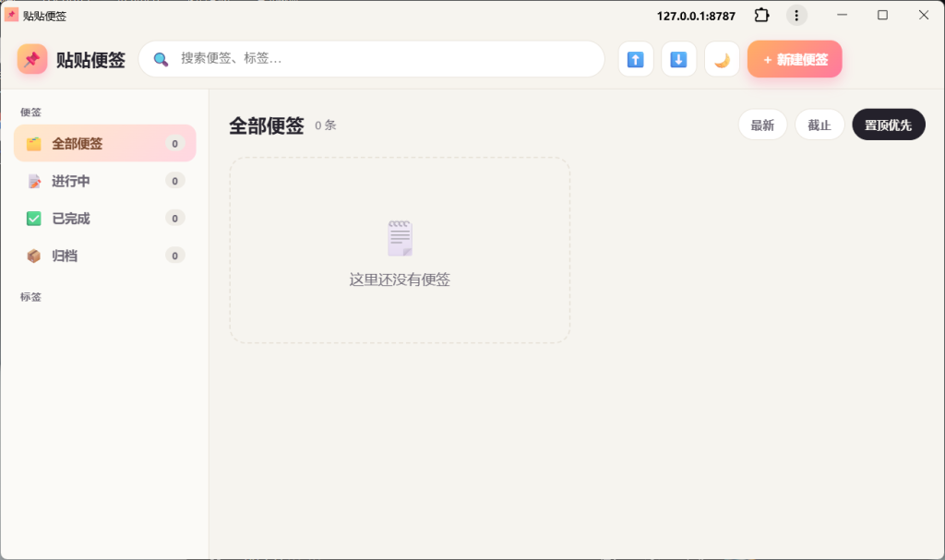Show the 已完成 notes category

pyautogui.click(x=105, y=219)
